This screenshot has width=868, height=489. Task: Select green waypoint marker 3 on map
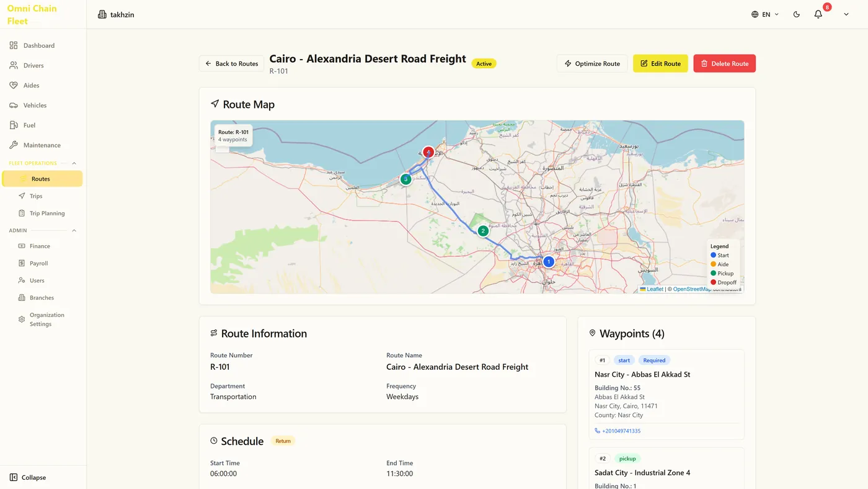pyautogui.click(x=405, y=179)
